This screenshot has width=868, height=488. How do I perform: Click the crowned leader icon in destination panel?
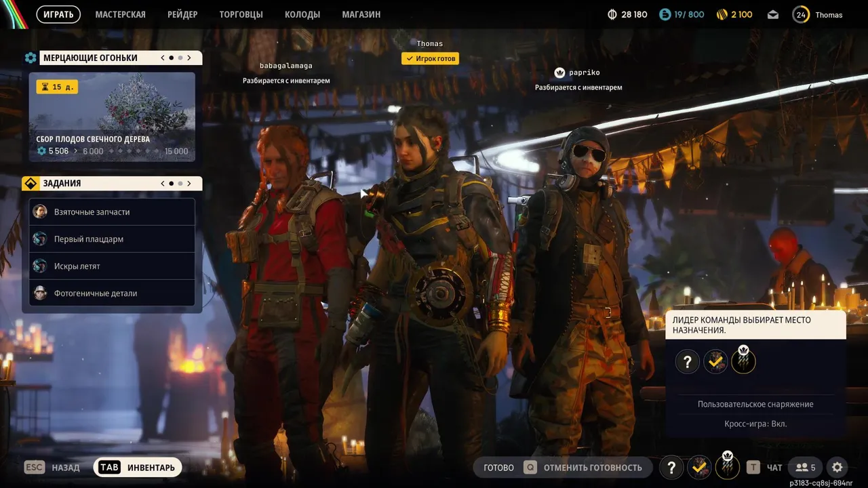[743, 361]
